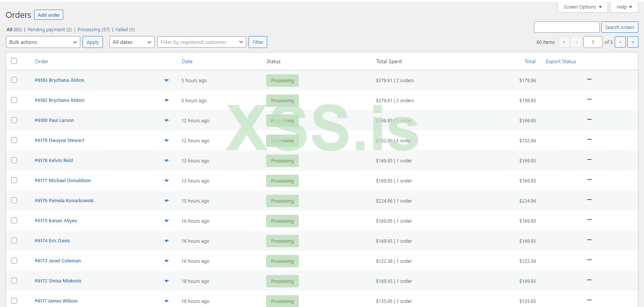Tick checkbox for Kanan Aliyev order
The height and width of the screenshot is (307, 644).
(x=14, y=220)
